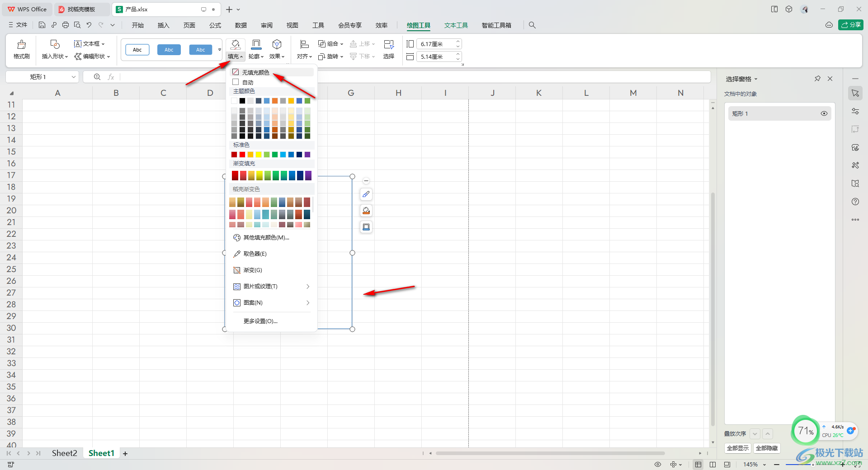This screenshot has height=470, width=868.
Task: Click Show All (全部显示) button
Action: [x=738, y=448]
